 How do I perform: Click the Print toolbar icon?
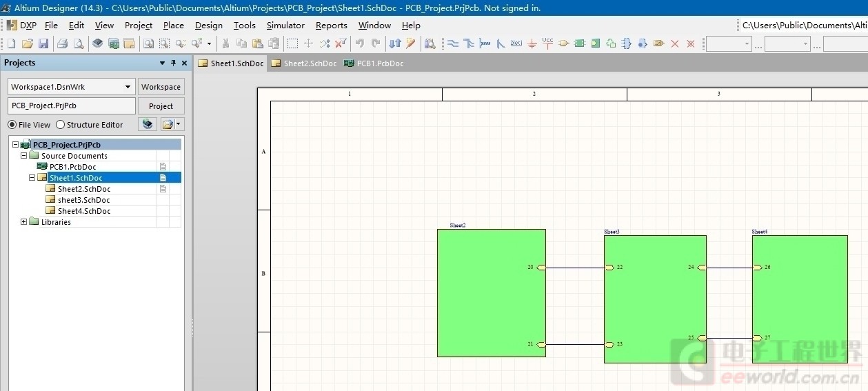coord(62,43)
